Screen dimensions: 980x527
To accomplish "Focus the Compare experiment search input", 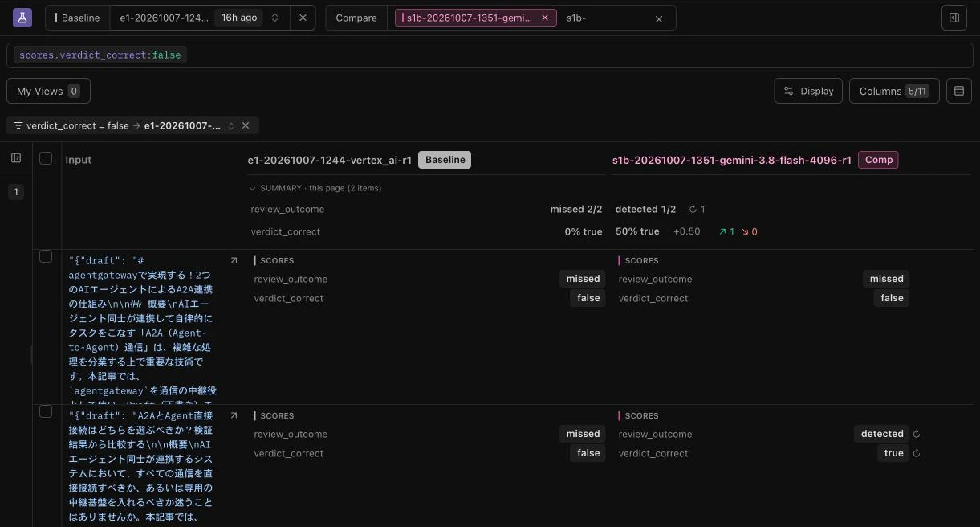I will pos(606,18).
